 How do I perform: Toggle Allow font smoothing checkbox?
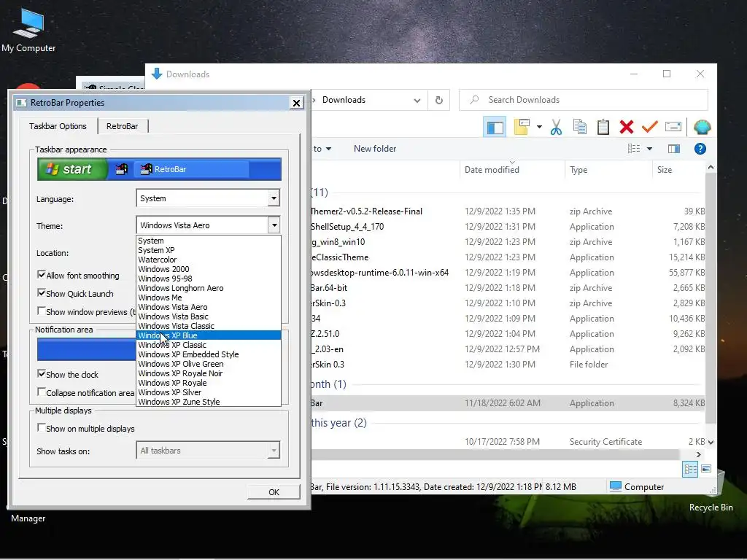42,275
